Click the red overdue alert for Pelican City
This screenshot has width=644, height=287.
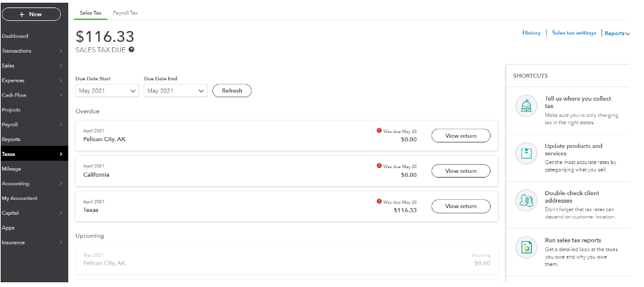click(x=379, y=130)
